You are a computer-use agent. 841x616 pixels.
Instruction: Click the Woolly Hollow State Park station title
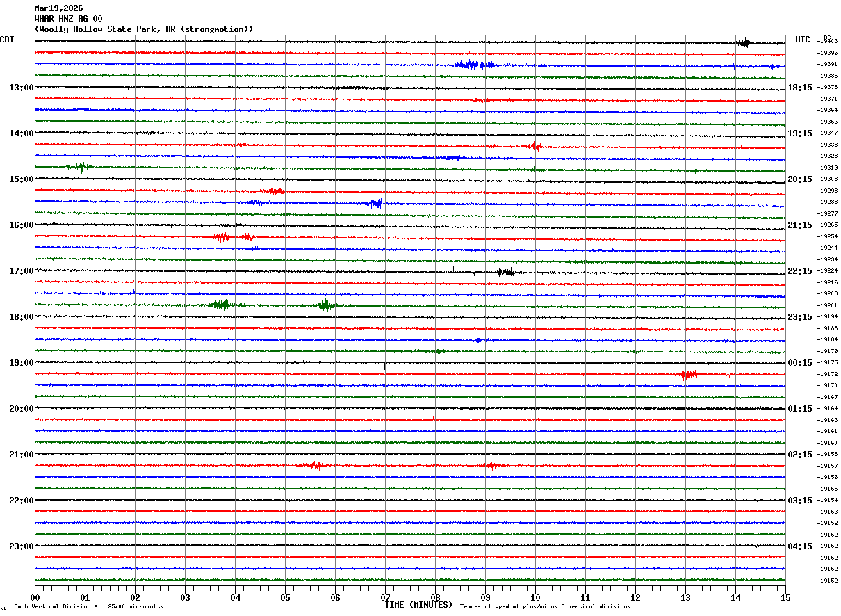point(144,29)
